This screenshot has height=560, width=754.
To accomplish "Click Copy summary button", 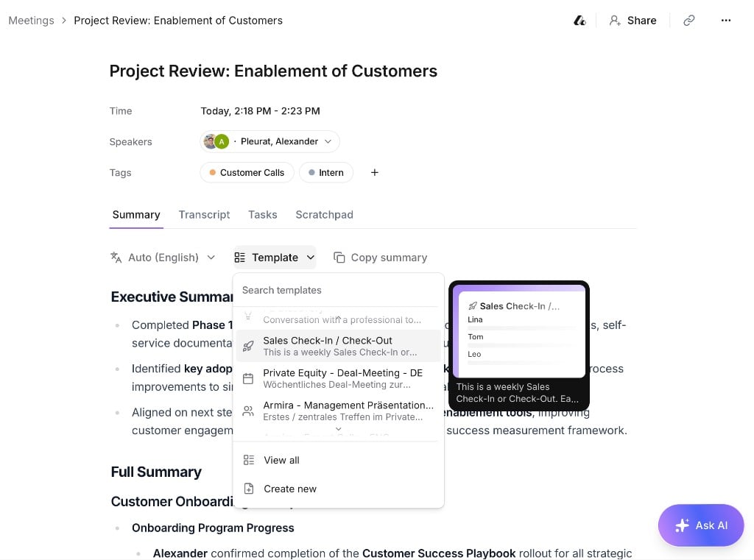I will coord(381,257).
